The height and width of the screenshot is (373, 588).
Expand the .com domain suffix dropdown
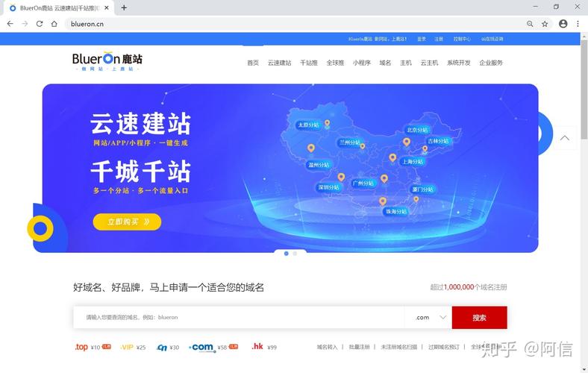[428, 318]
